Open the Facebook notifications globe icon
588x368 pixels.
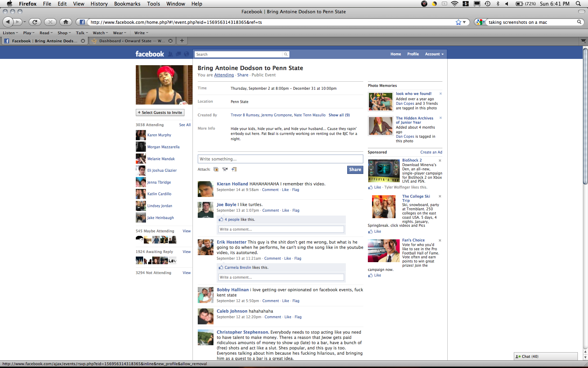click(186, 54)
